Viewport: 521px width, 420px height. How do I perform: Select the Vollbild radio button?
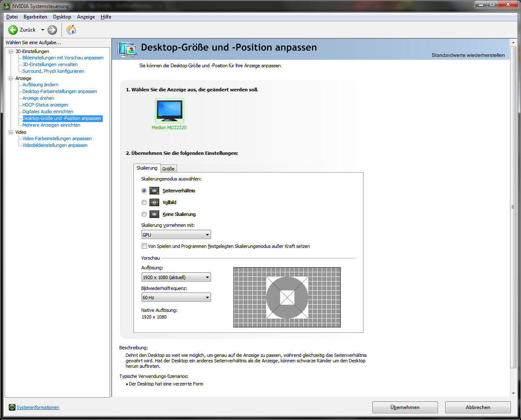[144, 202]
